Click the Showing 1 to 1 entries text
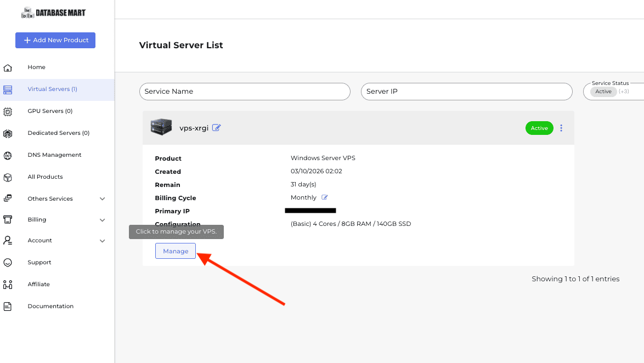Screen dimensions: 644x363 coord(575,279)
